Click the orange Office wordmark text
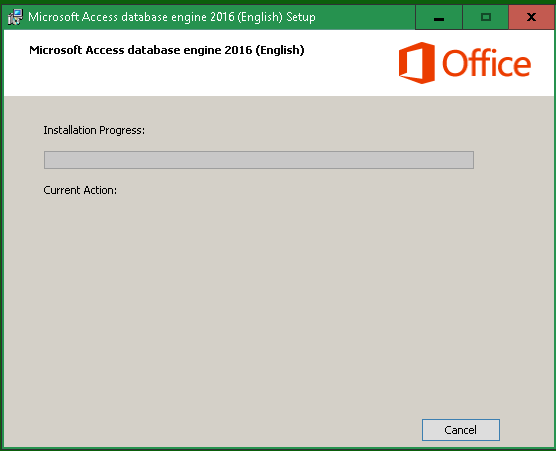Image resolution: width=556 pixels, height=451 pixels. tap(486, 63)
